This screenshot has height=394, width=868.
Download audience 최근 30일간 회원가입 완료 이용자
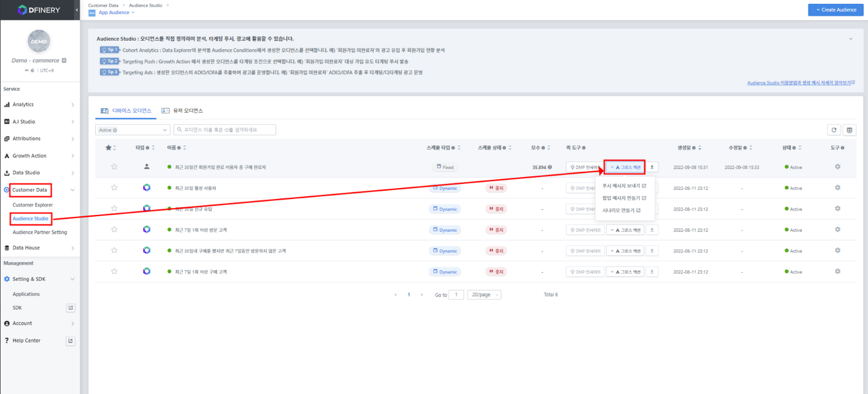(652, 167)
